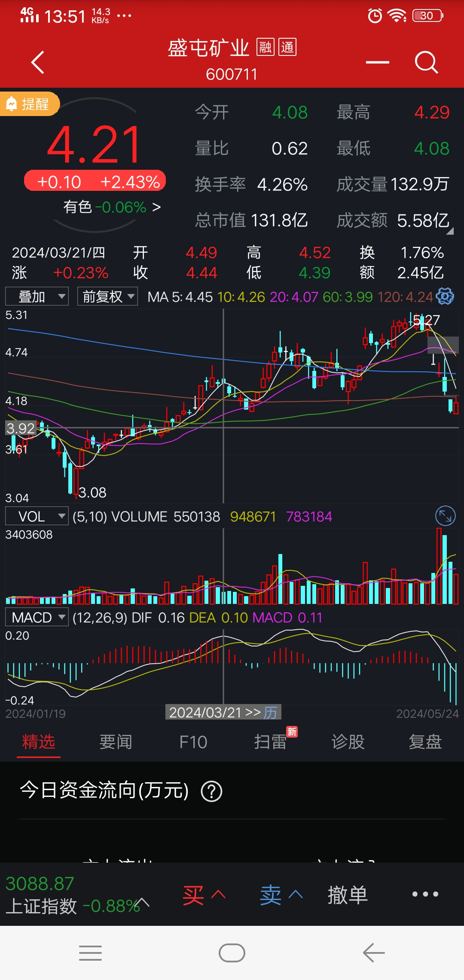Tap the DIF 0.16 reading

tap(158, 618)
